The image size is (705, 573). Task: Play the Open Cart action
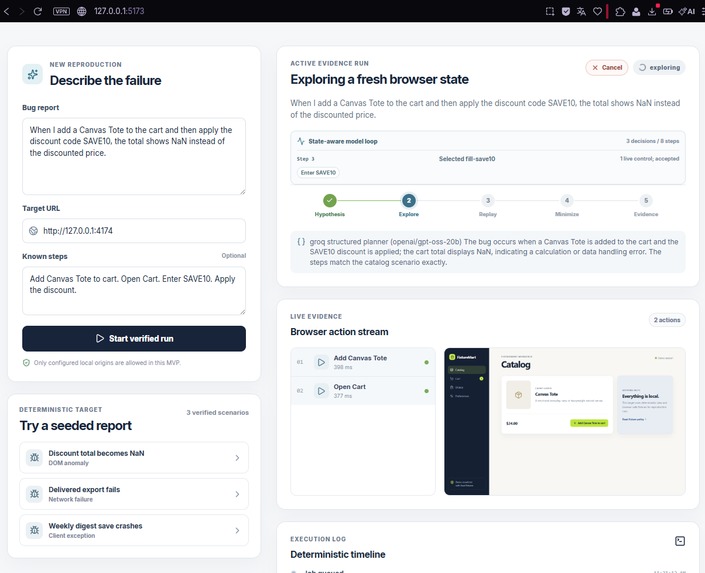[x=321, y=391]
